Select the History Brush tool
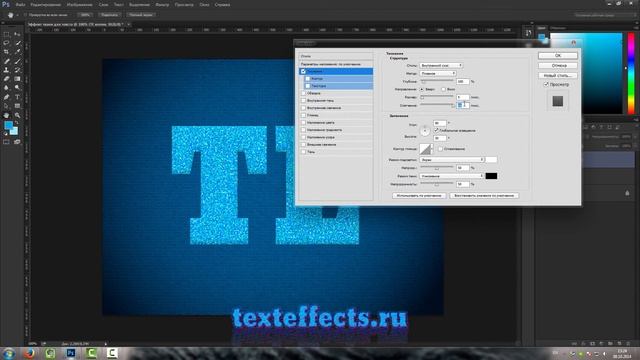Viewport: 640px width, 360px height. pos(17,70)
